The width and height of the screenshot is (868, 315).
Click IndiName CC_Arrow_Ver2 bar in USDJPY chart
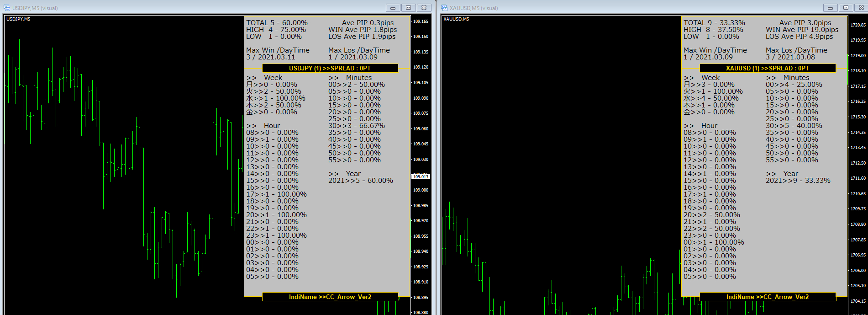point(330,297)
